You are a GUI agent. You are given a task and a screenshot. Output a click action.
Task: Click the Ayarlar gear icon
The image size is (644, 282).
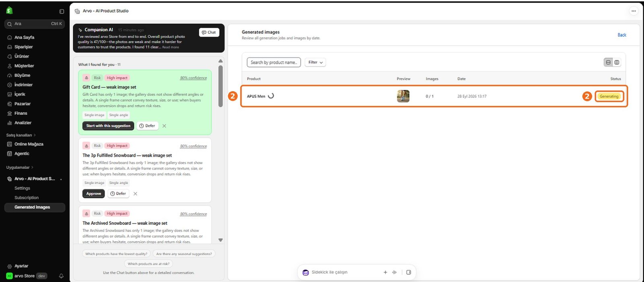[x=10, y=266]
